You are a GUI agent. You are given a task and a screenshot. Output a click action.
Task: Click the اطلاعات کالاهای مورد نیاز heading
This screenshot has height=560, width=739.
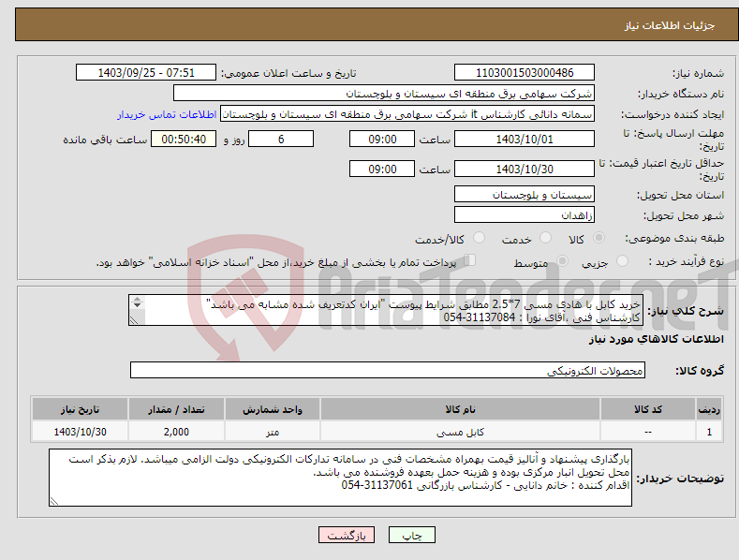click(656, 339)
